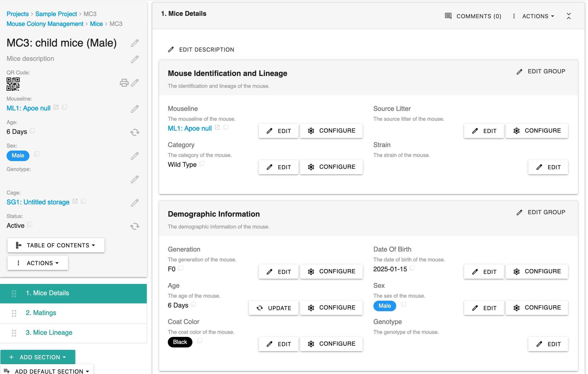588x374 pixels.
Task: Click the edit pencil icon for Mice description
Action: coord(135,58)
